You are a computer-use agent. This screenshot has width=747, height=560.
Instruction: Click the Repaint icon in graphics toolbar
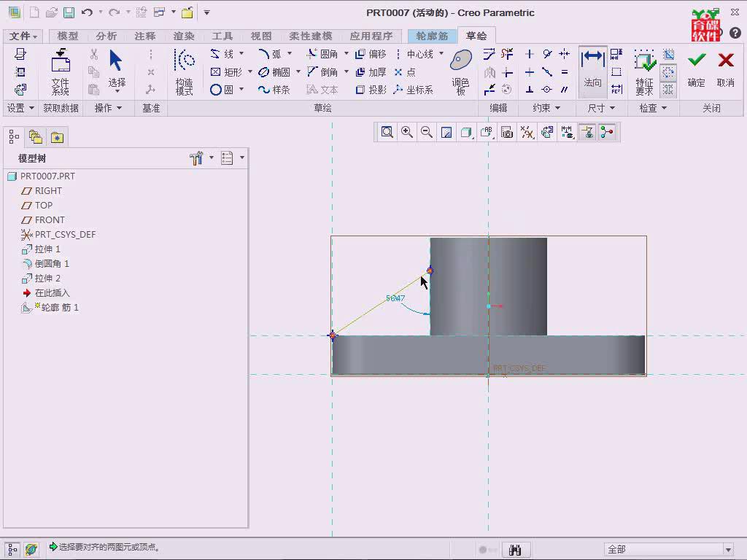click(x=446, y=132)
